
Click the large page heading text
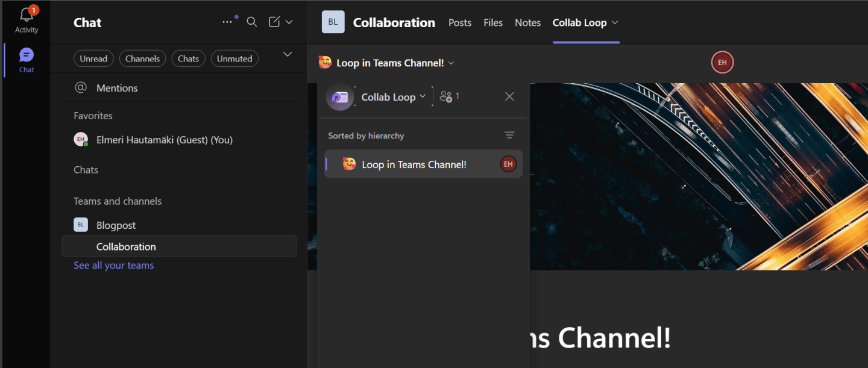point(600,338)
